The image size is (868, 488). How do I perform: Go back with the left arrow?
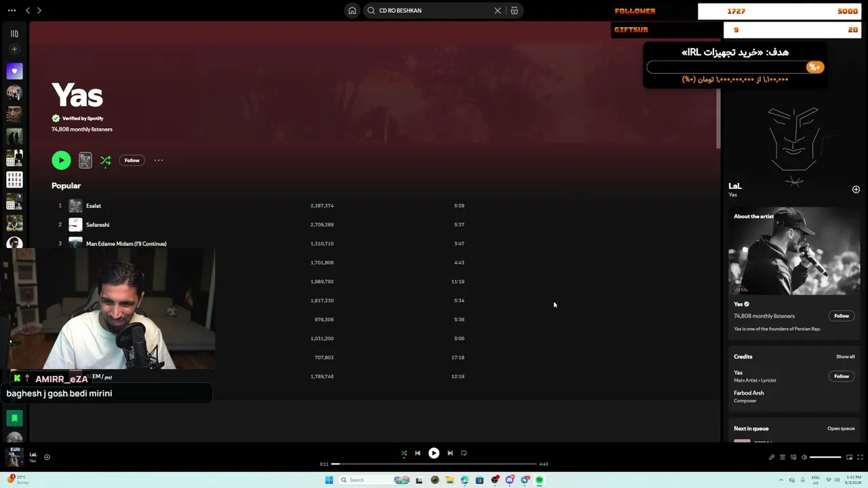(28, 11)
